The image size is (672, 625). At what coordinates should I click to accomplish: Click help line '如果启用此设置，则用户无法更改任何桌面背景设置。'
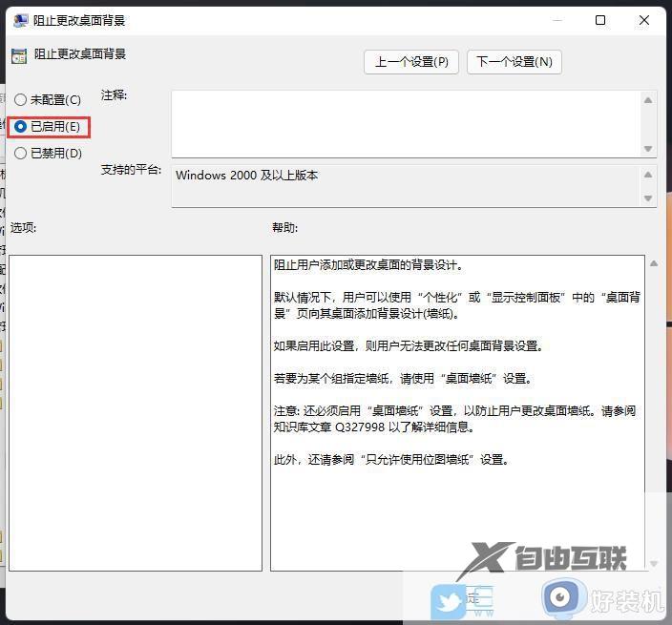[409, 345]
